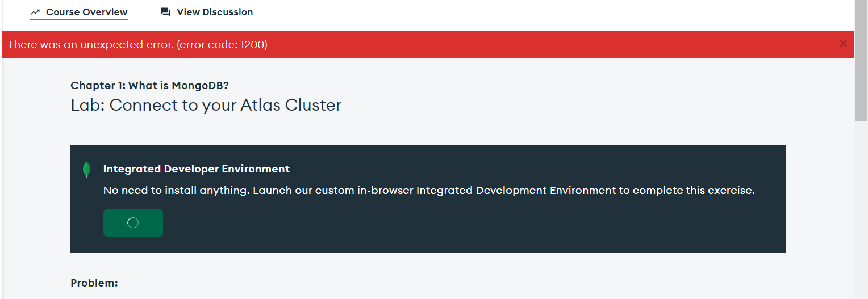
Task: Click the 'Problem:' section label
Action: coord(94,283)
